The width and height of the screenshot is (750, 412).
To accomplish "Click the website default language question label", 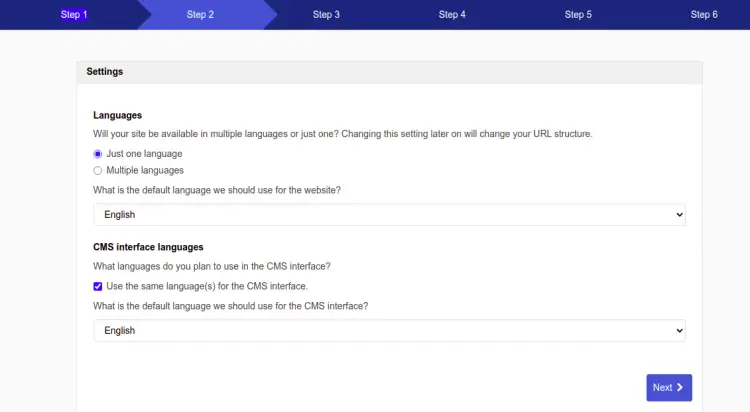I will (217, 190).
